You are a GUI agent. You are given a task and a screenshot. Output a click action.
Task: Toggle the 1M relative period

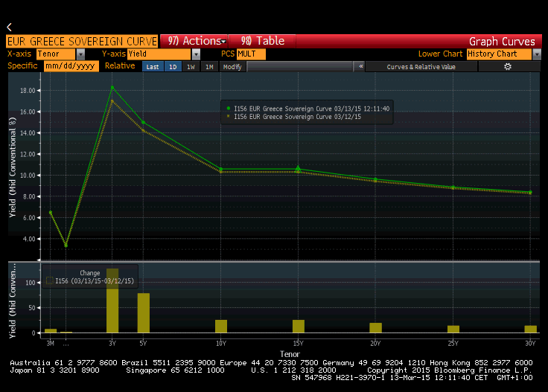pyautogui.click(x=209, y=67)
